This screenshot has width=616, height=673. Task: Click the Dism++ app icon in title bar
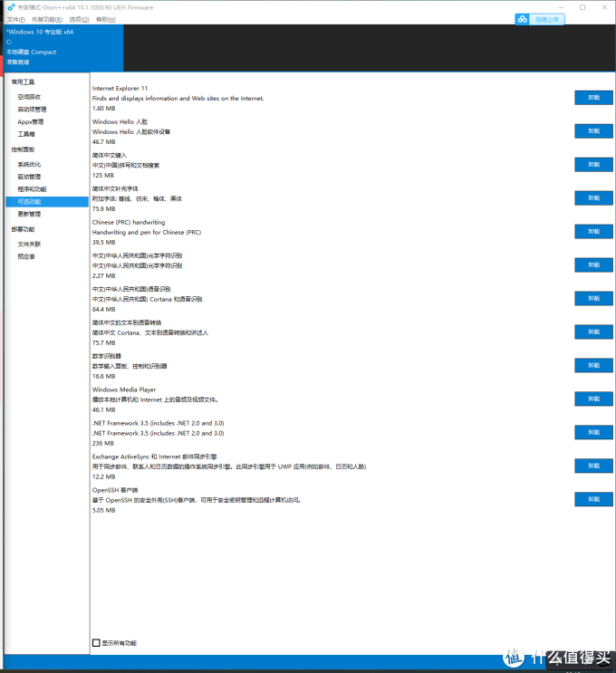click(11, 7)
